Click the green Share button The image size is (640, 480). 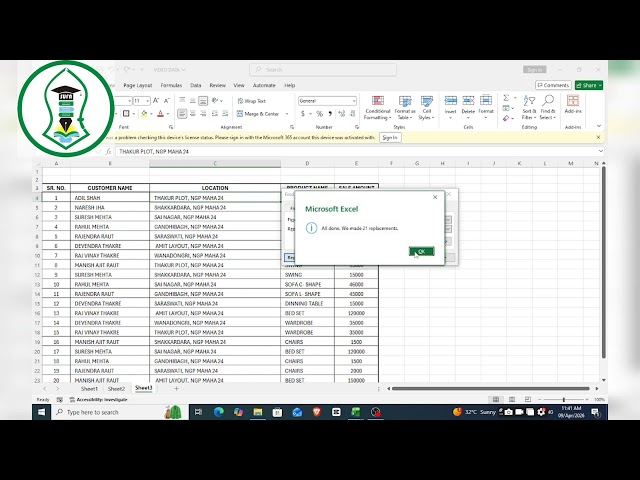coord(589,85)
